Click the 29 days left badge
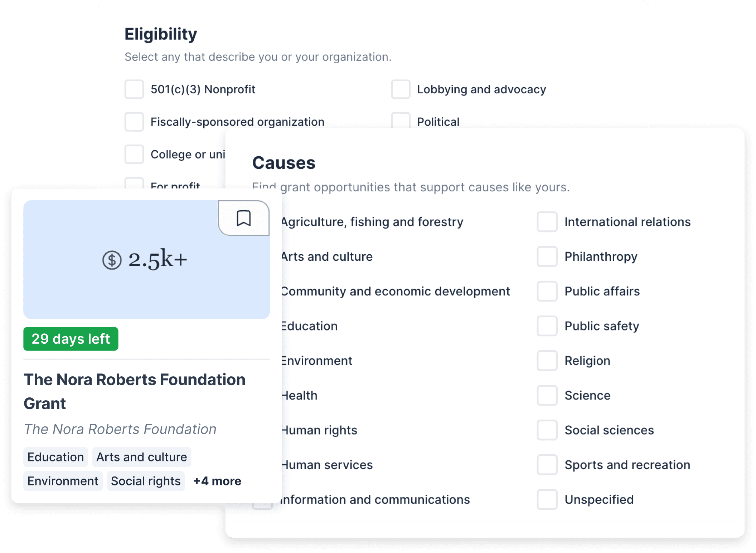 coord(71,338)
